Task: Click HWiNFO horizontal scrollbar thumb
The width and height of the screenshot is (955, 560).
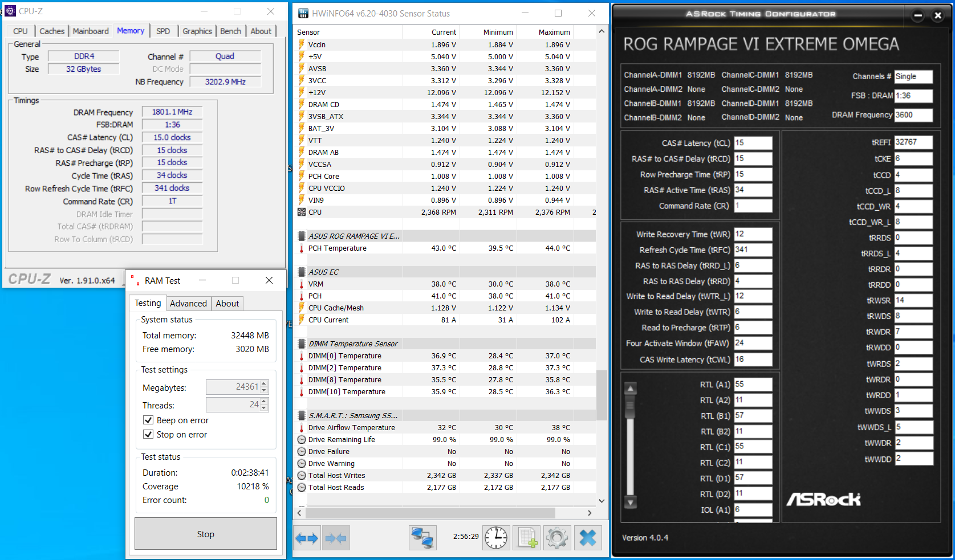Action: pyautogui.click(x=430, y=513)
